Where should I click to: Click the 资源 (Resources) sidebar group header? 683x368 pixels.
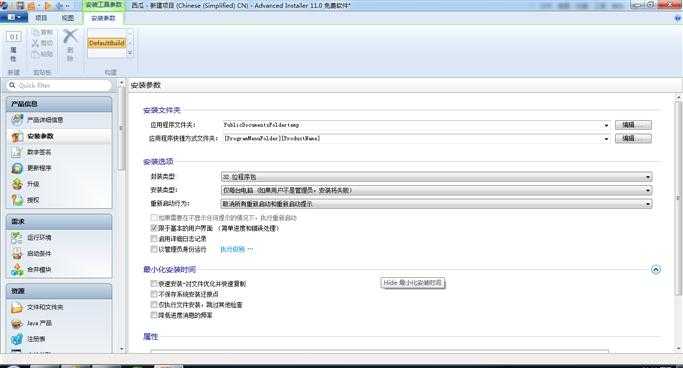tap(59, 291)
